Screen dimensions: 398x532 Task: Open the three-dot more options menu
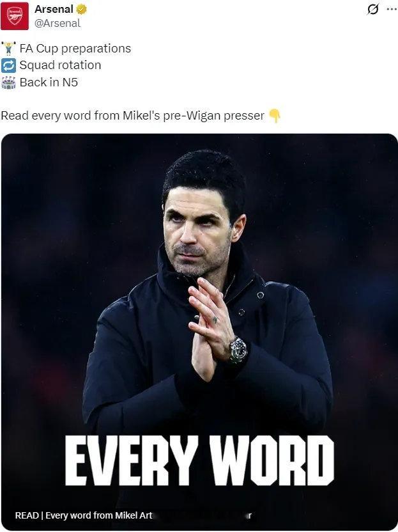(392, 10)
